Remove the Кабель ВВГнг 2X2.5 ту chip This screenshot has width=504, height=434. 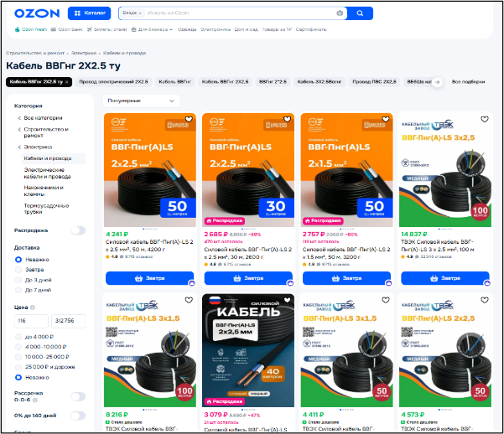67,82
